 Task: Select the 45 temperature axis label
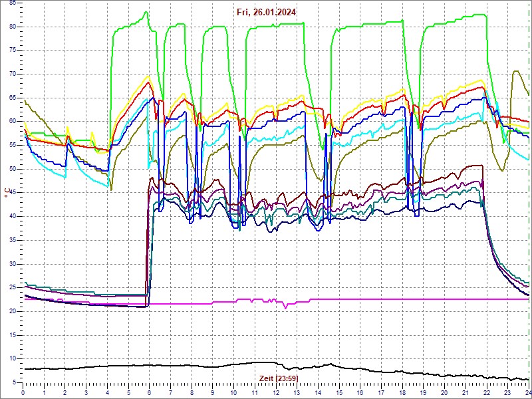click(x=12, y=193)
